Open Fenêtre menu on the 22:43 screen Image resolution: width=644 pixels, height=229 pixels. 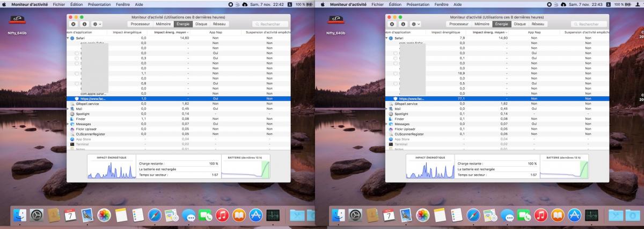(x=441, y=4)
